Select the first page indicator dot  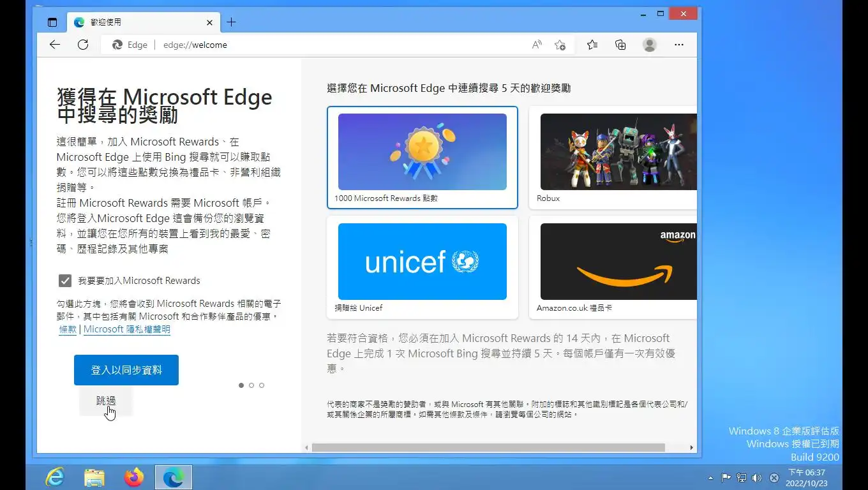[x=241, y=385]
